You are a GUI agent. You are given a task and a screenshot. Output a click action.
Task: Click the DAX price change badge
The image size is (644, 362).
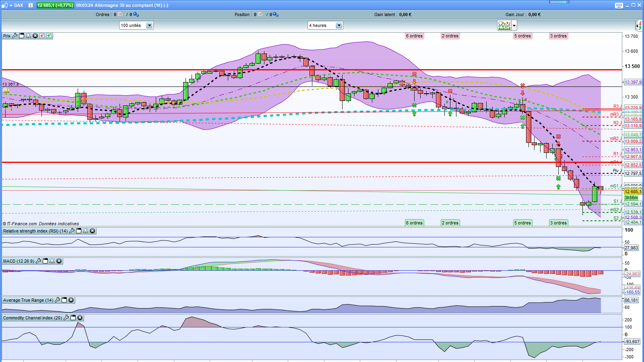point(55,5)
